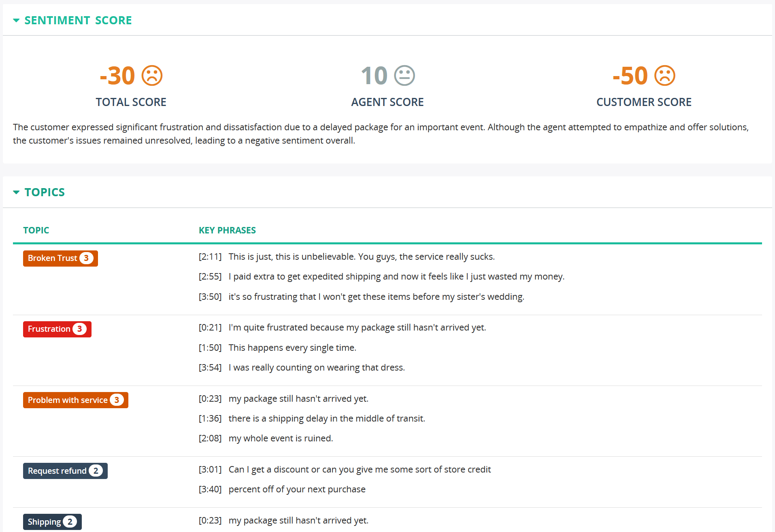Collapse the Sentiment Score section
The image size is (775, 532).
point(16,20)
